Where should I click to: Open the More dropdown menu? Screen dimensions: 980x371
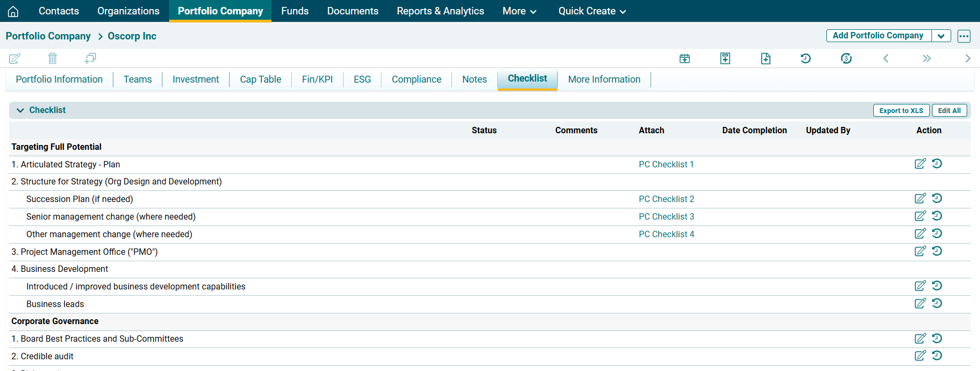pos(519,11)
